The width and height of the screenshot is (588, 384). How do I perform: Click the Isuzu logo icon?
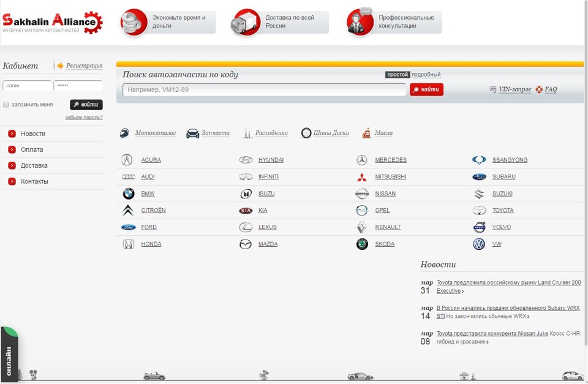246,194
